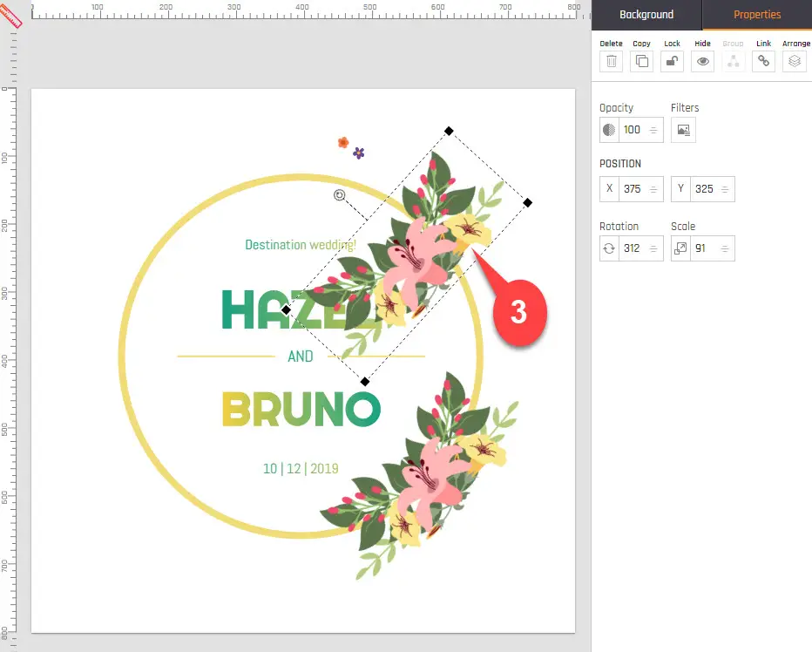Viewport: 812px width, 652px height.
Task: Open the Y position slider handle
Action: (725, 189)
